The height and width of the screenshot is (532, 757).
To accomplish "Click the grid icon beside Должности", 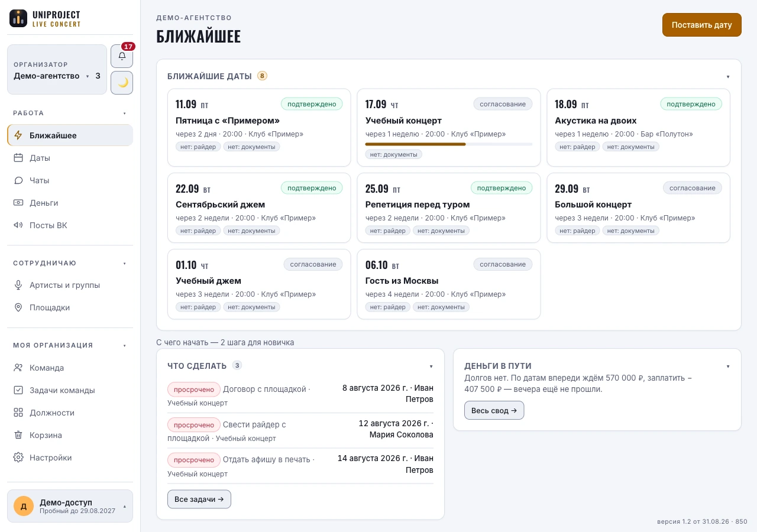I will pos(18,413).
